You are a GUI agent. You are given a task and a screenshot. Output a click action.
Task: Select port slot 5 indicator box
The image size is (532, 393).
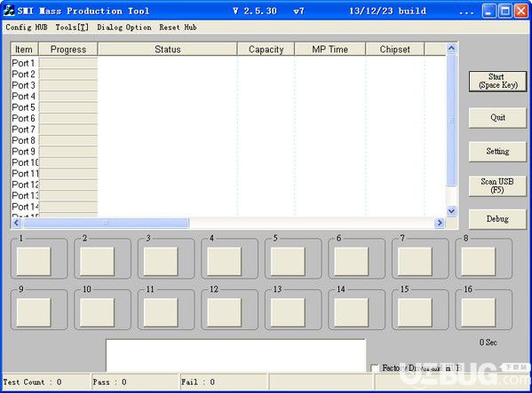pos(288,261)
